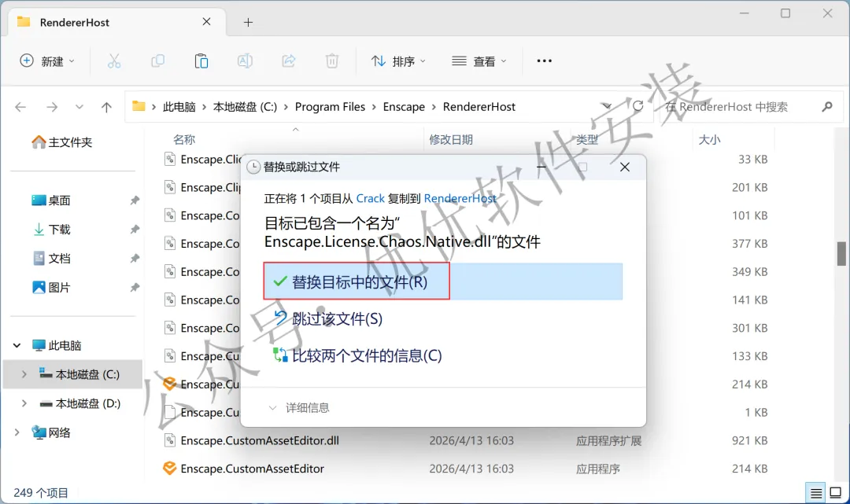Open the 排序 sort dropdown
The height and width of the screenshot is (504, 850).
398,61
